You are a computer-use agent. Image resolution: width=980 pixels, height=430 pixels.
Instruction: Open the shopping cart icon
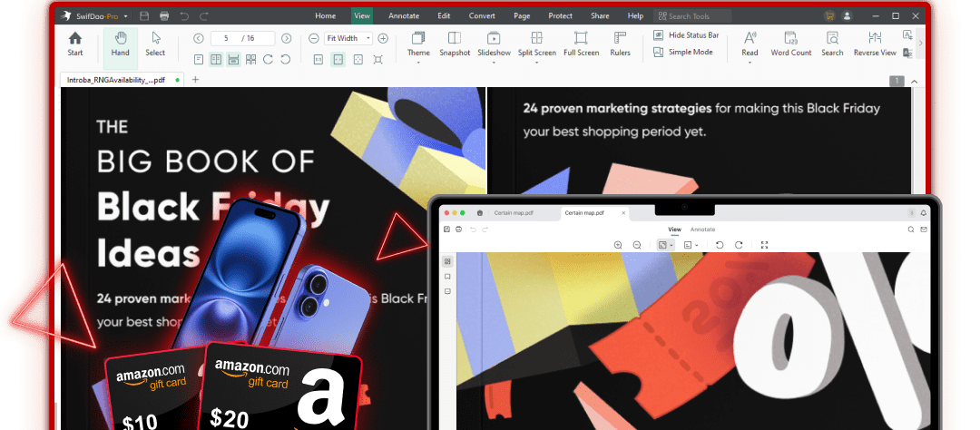pyautogui.click(x=829, y=15)
